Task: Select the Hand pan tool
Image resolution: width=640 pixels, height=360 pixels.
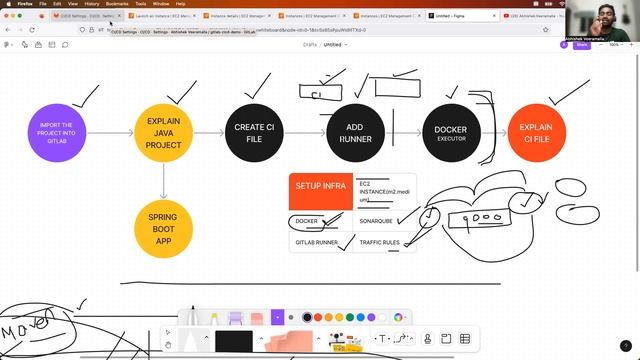Action: [x=168, y=345]
